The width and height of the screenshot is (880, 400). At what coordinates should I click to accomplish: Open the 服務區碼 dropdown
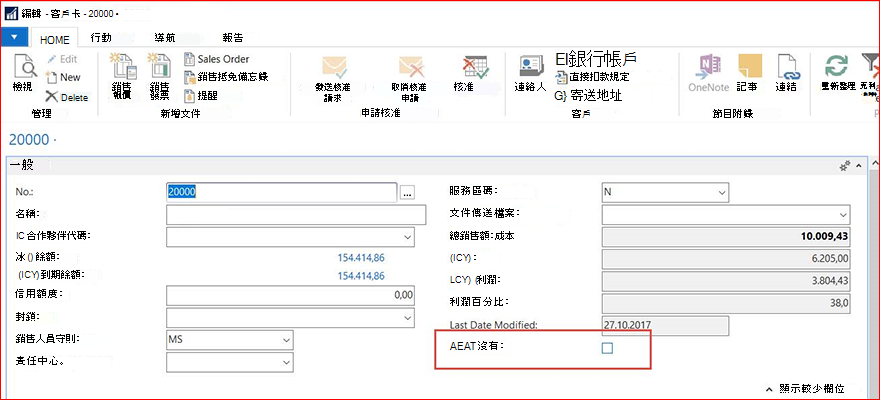[722, 192]
